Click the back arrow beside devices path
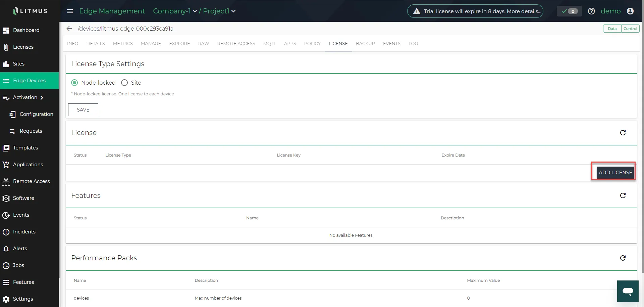 [x=69, y=29]
